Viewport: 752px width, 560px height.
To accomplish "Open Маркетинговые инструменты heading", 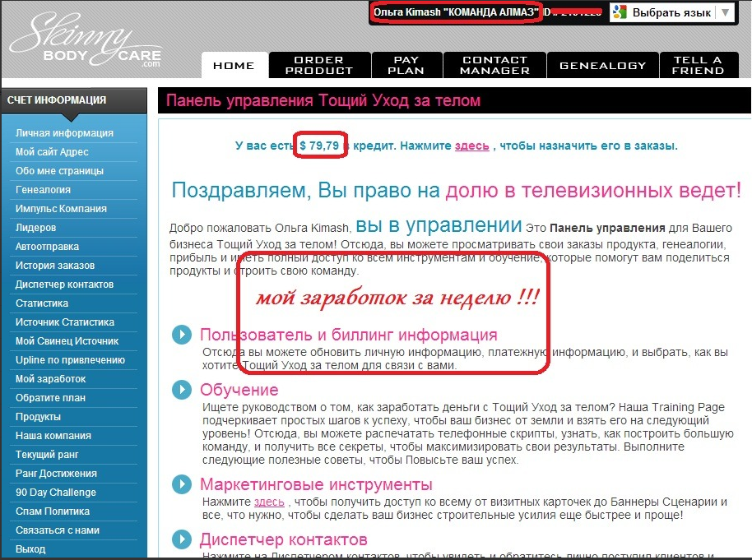I will point(316,484).
